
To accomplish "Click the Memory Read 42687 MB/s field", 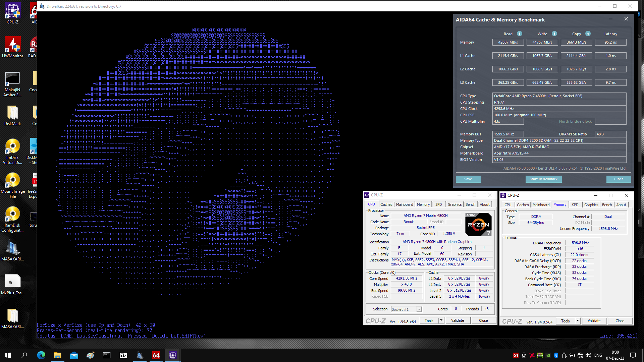I will coord(508,42).
